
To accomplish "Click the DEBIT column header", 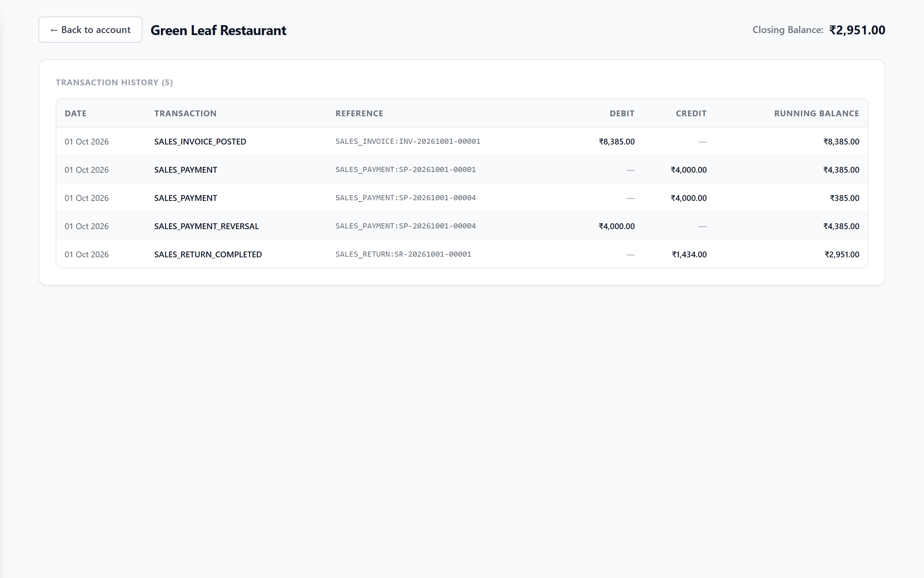I will 622,114.
